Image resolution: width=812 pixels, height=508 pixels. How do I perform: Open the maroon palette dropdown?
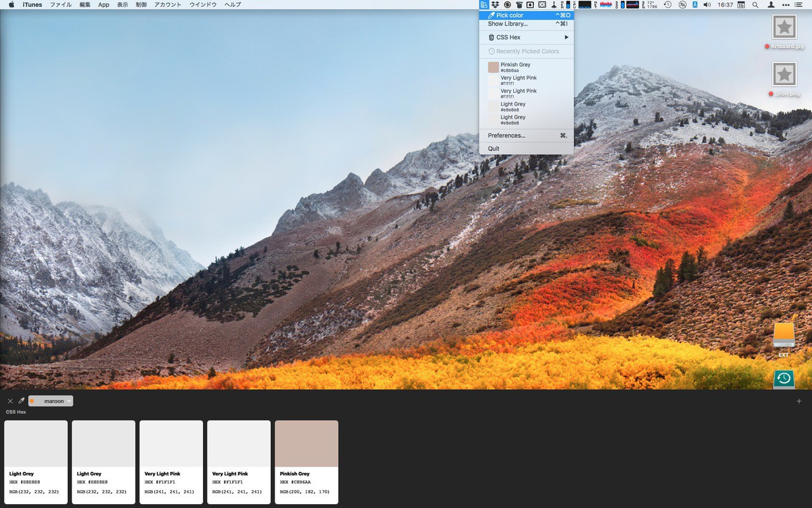point(51,401)
